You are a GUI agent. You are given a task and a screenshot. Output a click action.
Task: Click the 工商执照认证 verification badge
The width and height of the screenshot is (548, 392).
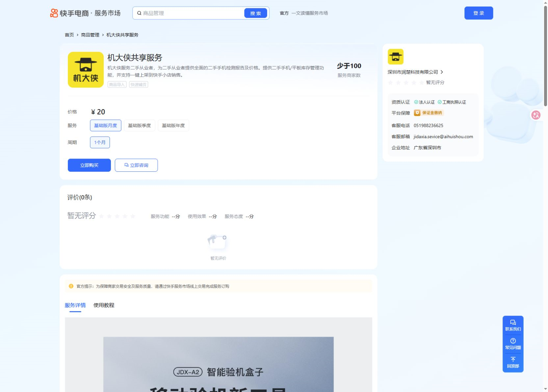point(452,102)
